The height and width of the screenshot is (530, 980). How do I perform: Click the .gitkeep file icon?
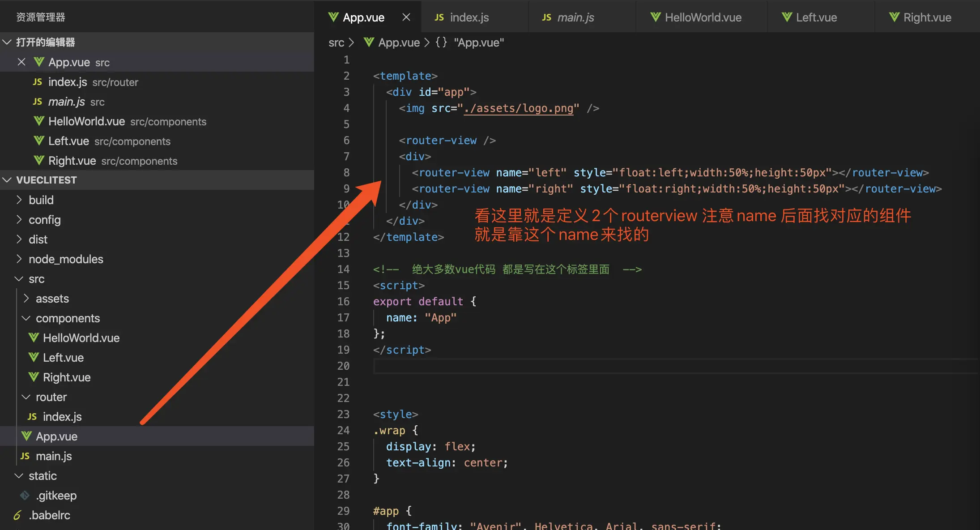pyautogui.click(x=25, y=496)
